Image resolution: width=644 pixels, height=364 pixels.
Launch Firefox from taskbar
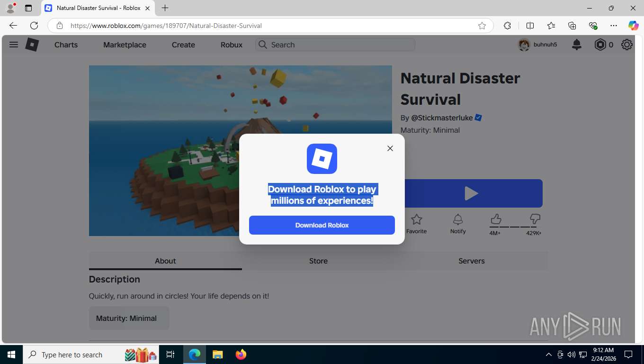pyautogui.click(x=241, y=355)
